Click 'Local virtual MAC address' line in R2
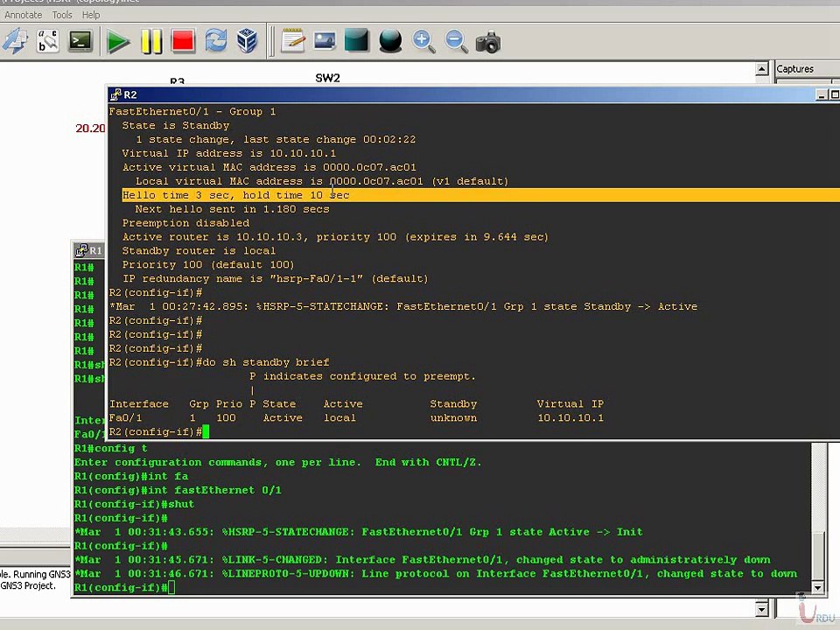The width and height of the screenshot is (840, 630). [x=321, y=181]
